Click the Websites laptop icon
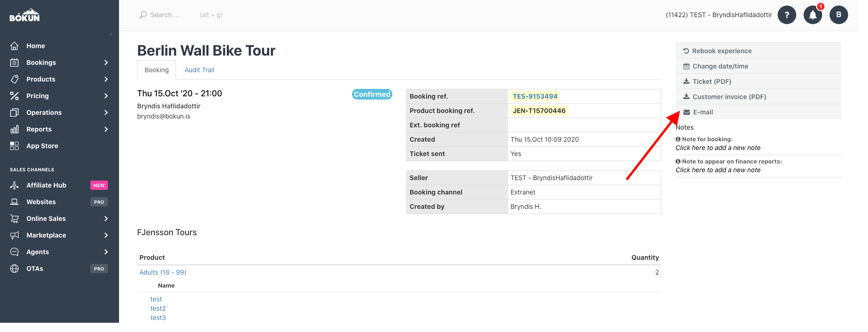The height and width of the screenshot is (332, 868). click(x=14, y=202)
